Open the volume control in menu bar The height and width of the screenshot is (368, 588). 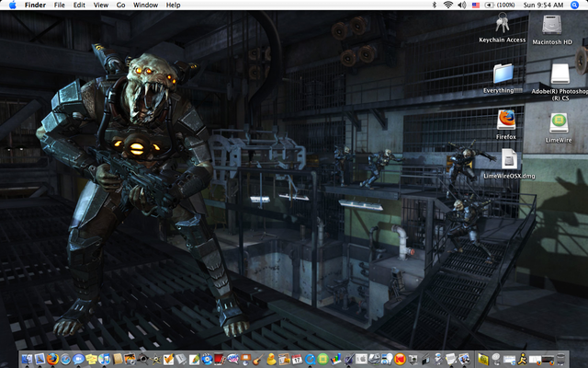click(461, 6)
